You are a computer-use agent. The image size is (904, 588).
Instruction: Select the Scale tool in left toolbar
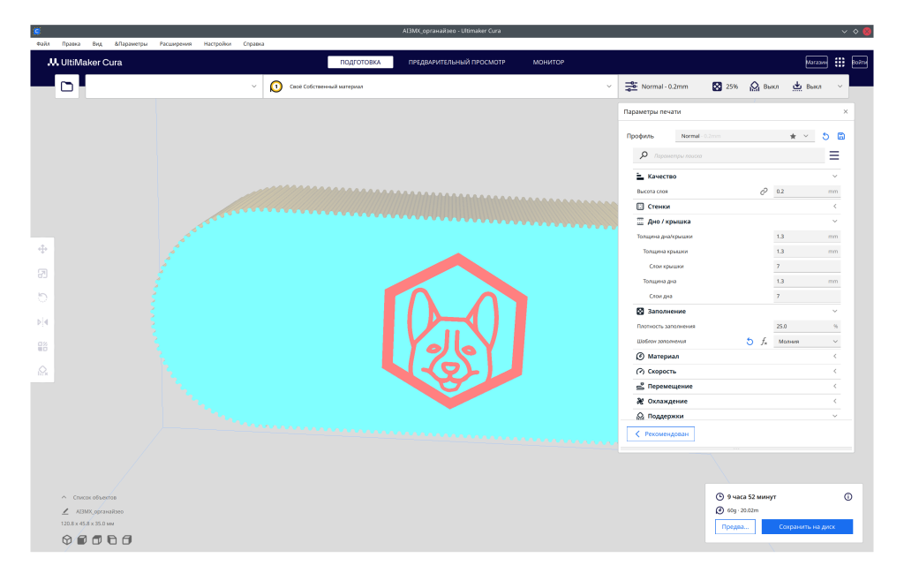pyautogui.click(x=42, y=274)
